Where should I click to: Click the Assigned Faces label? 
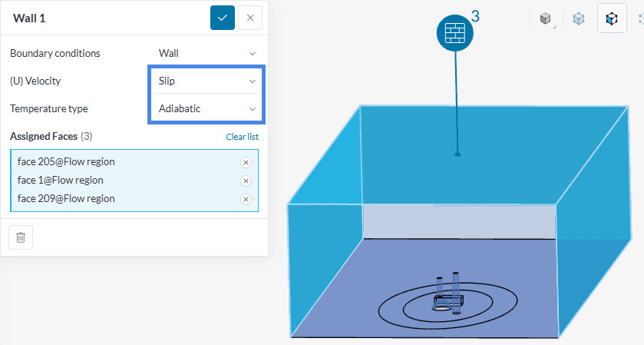44,137
